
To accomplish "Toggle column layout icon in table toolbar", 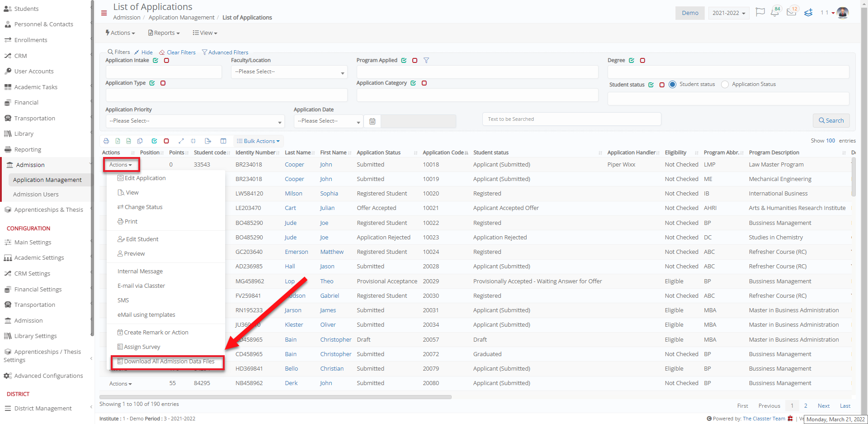I will [x=223, y=141].
